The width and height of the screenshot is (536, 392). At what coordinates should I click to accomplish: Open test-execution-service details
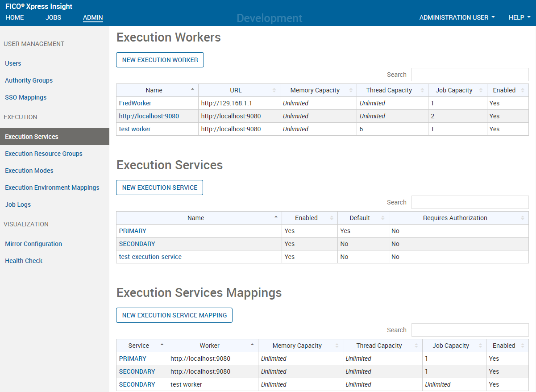[x=150, y=257]
